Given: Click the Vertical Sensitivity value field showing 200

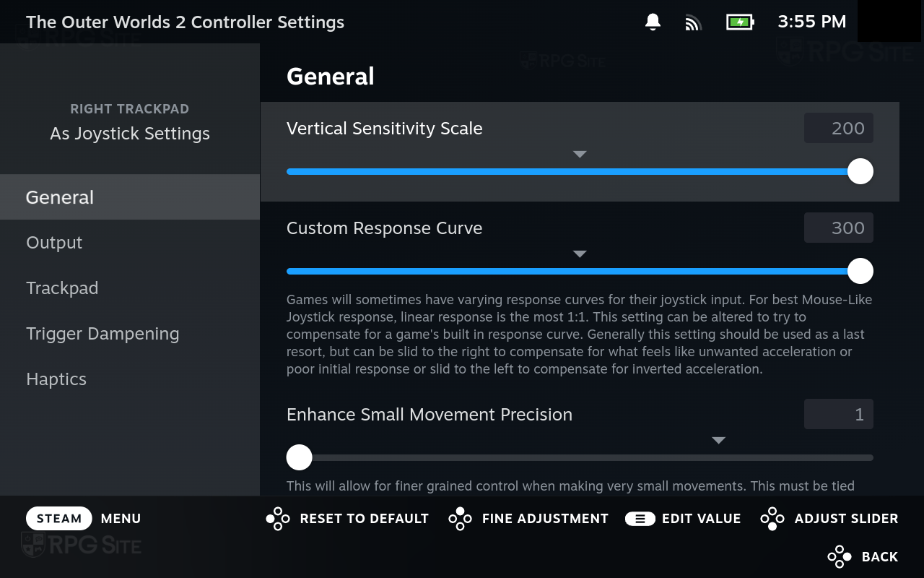Looking at the screenshot, I should (839, 129).
